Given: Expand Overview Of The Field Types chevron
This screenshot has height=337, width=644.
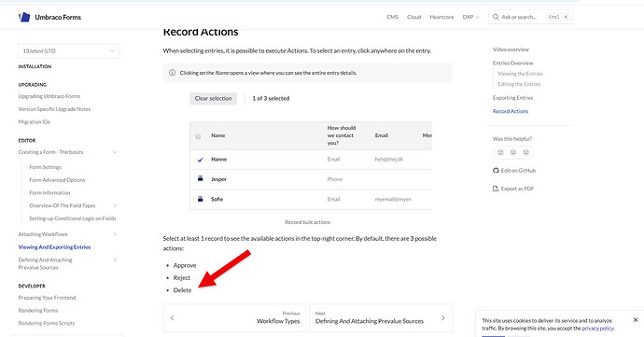Looking at the screenshot, I should pyautogui.click(x=115, y=205).
